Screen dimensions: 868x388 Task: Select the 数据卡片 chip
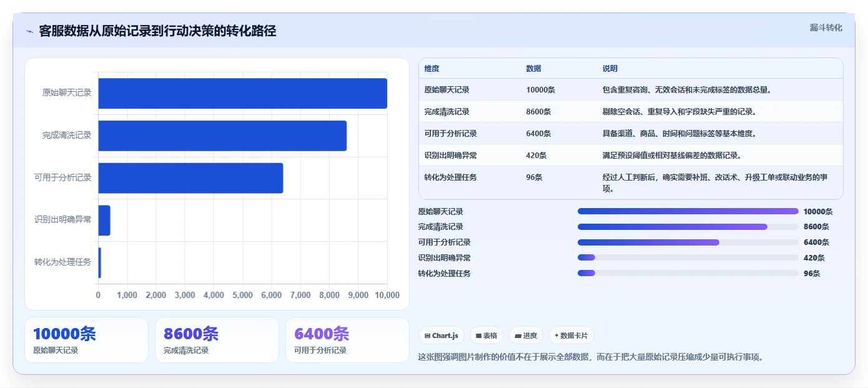click(571, 336)
